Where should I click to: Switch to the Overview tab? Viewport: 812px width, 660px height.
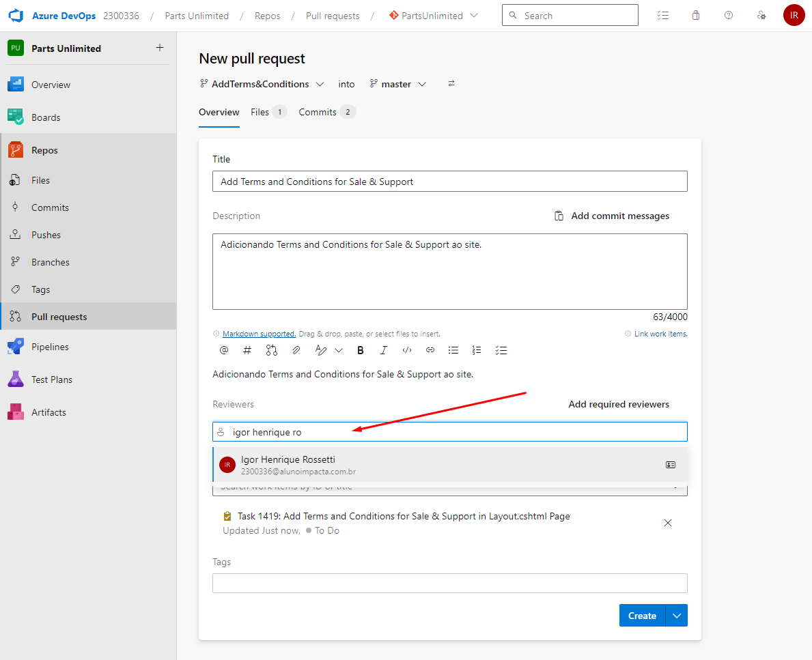pos(219,113)
